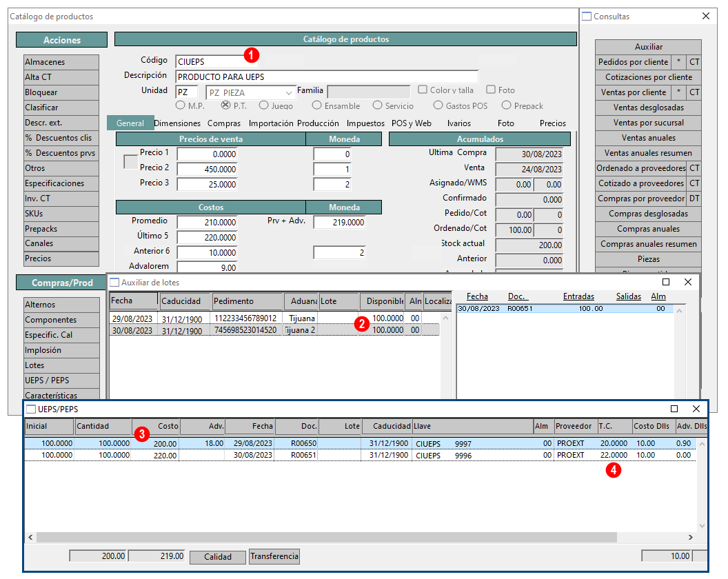Click the % Descuentos clis button
728x579 pixels.
coord(61,138)
